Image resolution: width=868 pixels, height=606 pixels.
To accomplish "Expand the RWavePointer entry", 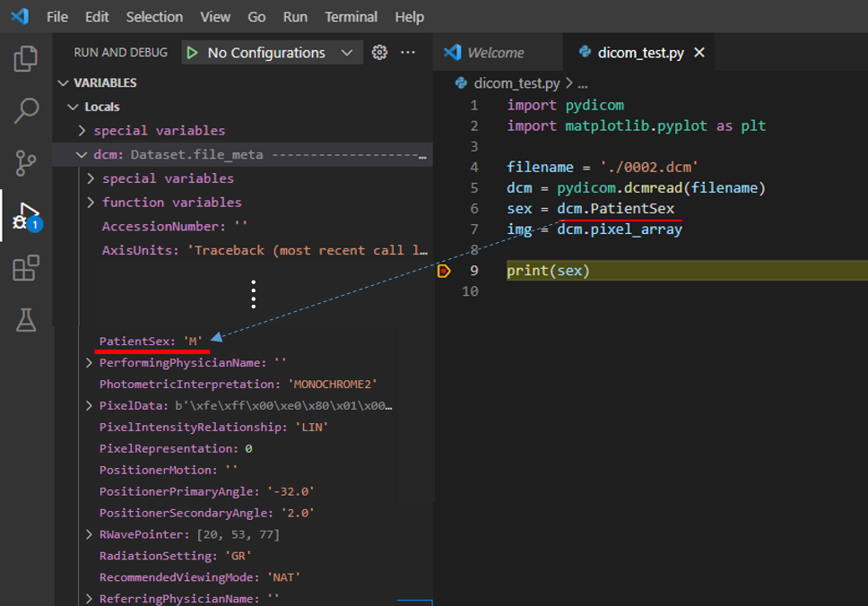I will (89, 534).
